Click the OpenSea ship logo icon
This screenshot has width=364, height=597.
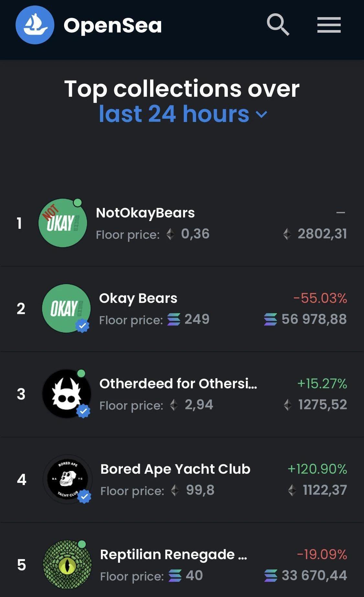click(x=35, y=25)
